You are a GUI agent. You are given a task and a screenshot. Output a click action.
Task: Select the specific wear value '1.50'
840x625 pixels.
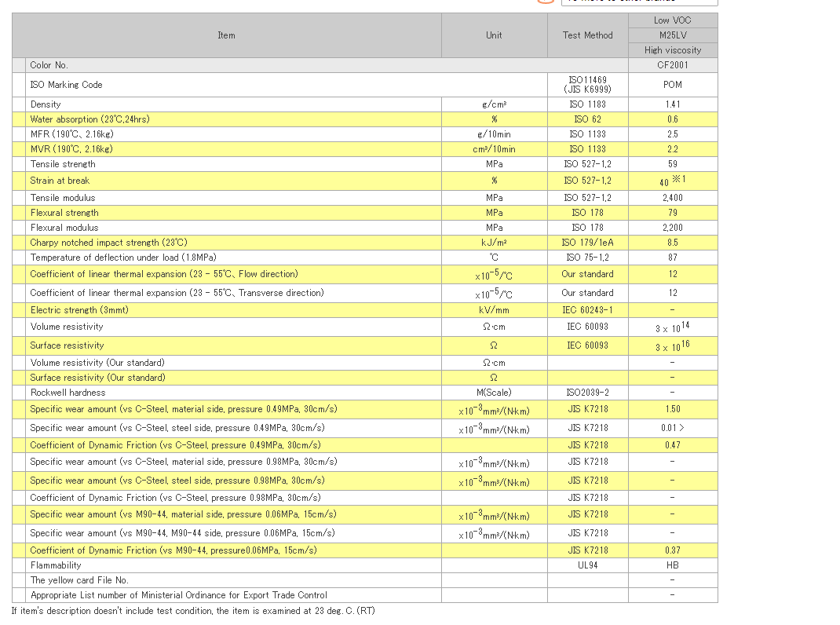tap(673, 410)
